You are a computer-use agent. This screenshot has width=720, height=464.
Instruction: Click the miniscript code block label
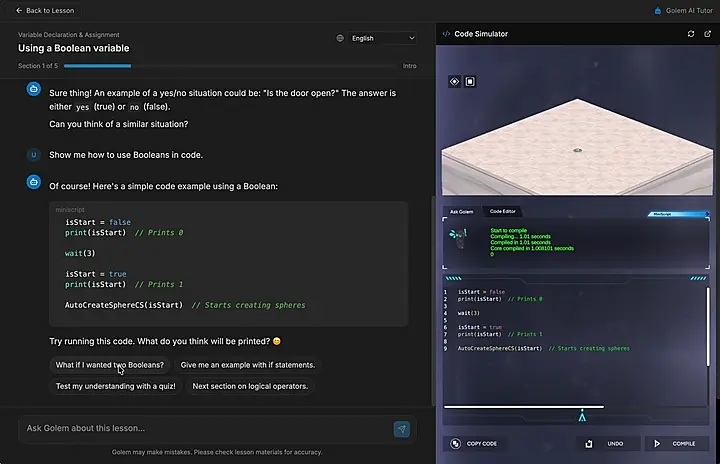tap(70, 209)
